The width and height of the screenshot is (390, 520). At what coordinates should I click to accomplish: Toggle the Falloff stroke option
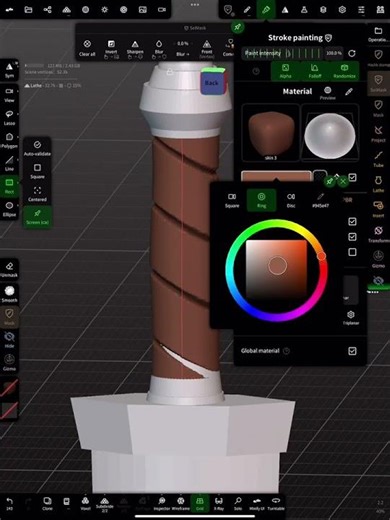(314, 71)
